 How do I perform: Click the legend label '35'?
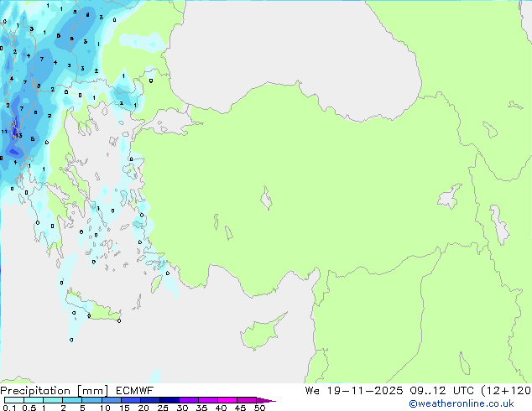click(x=201, y=408)
